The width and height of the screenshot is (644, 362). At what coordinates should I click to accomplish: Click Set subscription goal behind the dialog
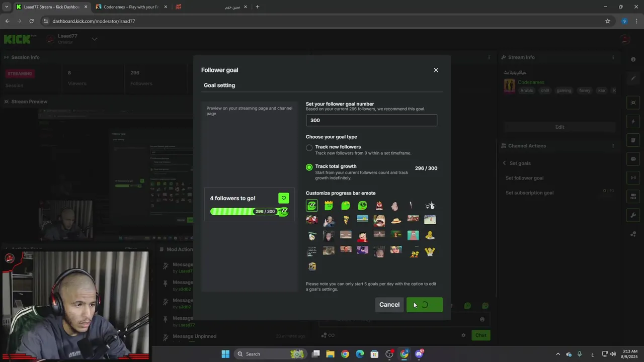click(529, 193)
